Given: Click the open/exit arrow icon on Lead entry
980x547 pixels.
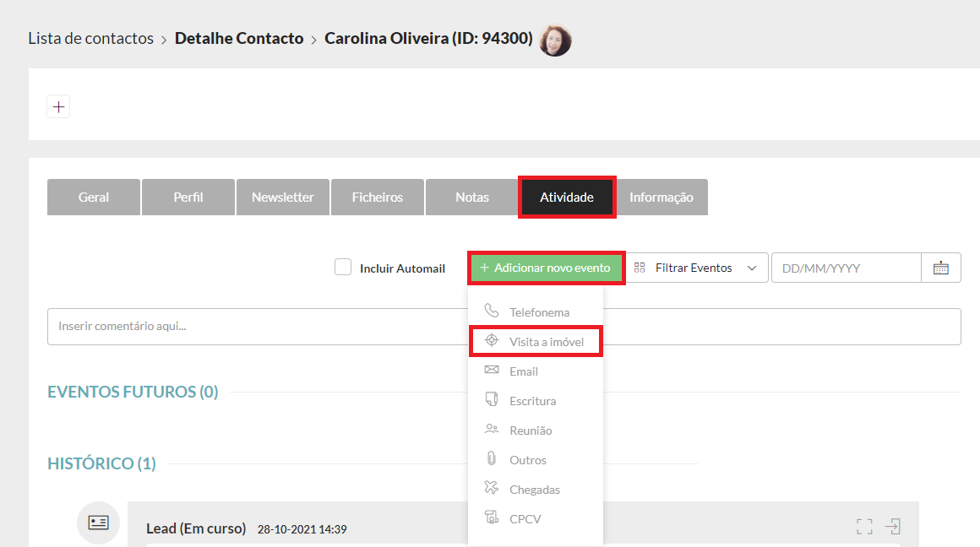Looking at the screenshot, I should [x=892, y=527].
